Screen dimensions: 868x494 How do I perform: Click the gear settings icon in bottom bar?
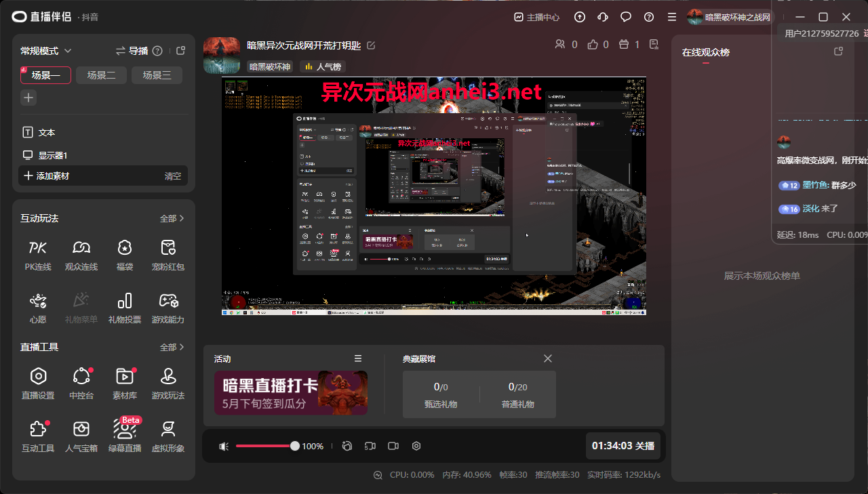pos(416,446)
